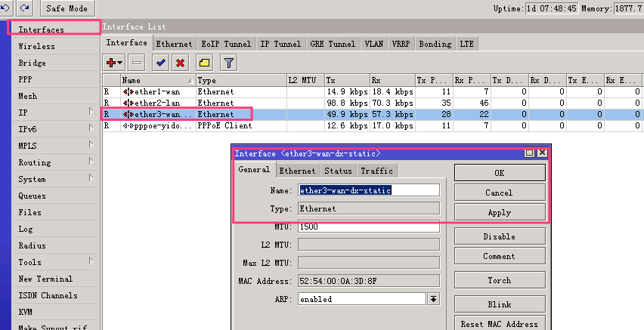Click the MTU input field

(x=369, y=227)
